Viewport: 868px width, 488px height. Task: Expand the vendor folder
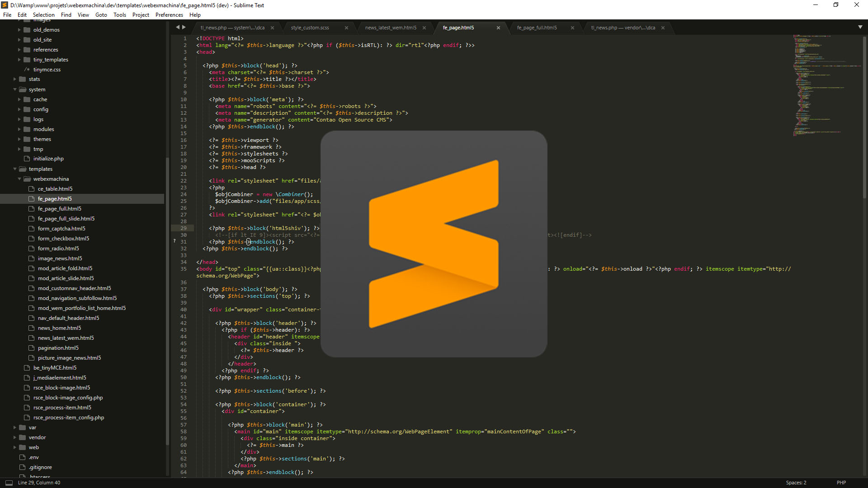pyautogui.click(x=15, y=437)
